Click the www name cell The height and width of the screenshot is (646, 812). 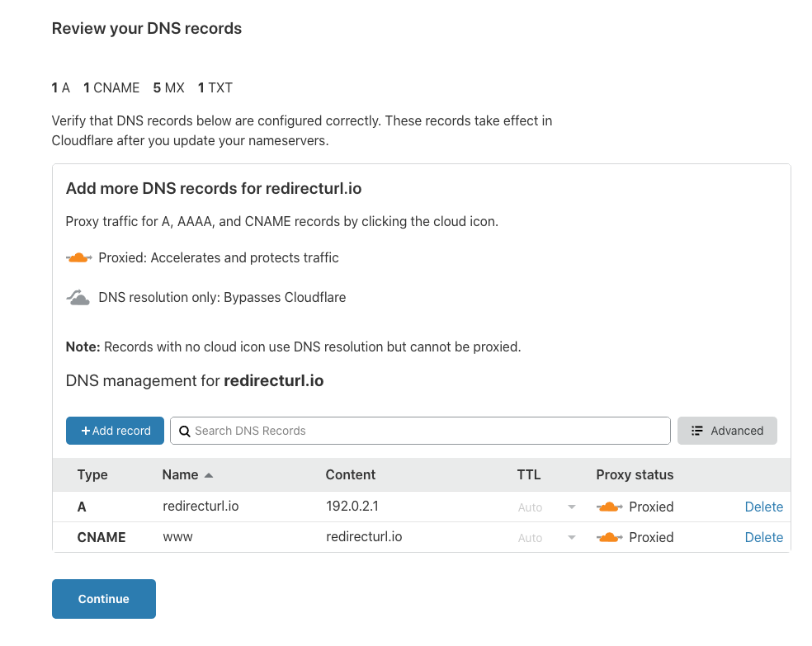(177, 537)
